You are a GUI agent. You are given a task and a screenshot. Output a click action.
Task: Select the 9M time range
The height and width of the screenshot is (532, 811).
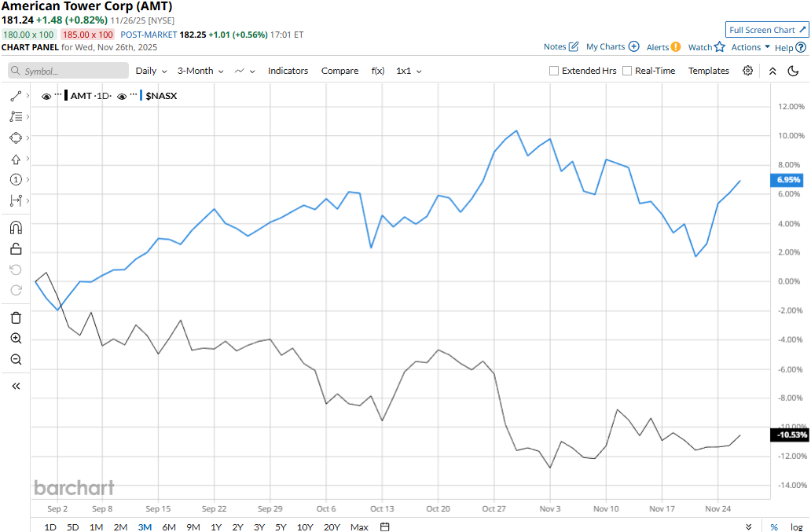coord(193,526)
